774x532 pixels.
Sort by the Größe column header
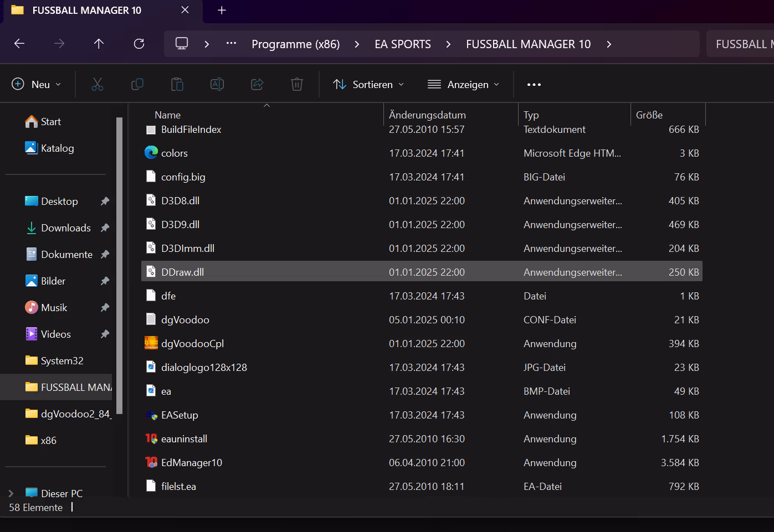point(649,115)
